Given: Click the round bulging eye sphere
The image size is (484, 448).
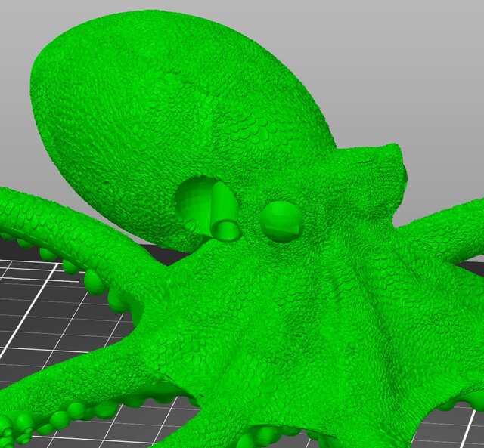Looking at the screenshot, I should coord(283,221).
